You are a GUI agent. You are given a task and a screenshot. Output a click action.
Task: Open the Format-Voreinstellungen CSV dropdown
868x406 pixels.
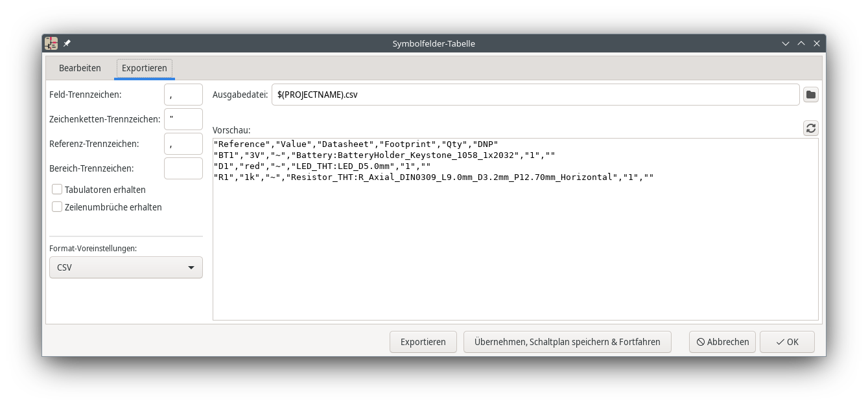(126, 267)
